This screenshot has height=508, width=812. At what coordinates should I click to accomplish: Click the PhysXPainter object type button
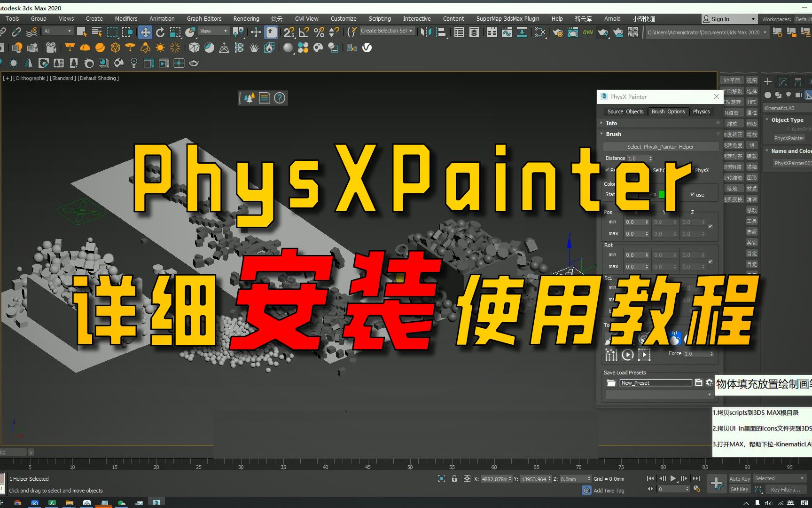[789, 138]
